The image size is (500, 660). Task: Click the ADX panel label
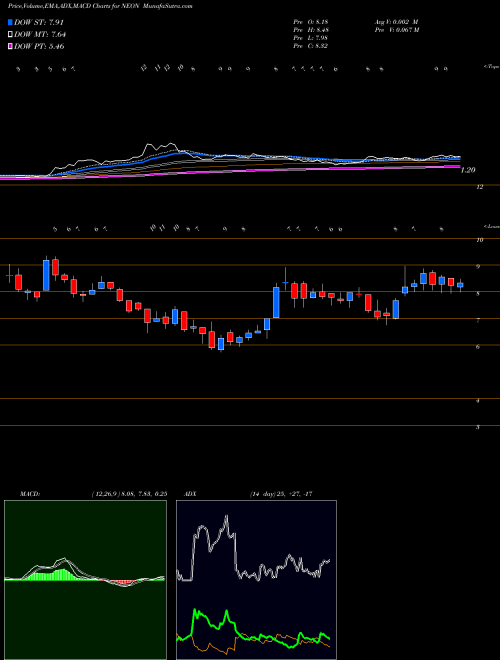click(191, 494)
